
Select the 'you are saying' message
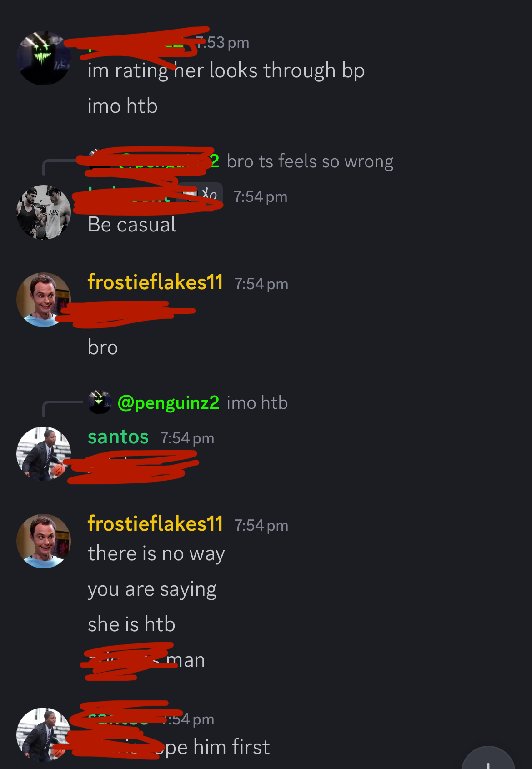tap(152, 589)
